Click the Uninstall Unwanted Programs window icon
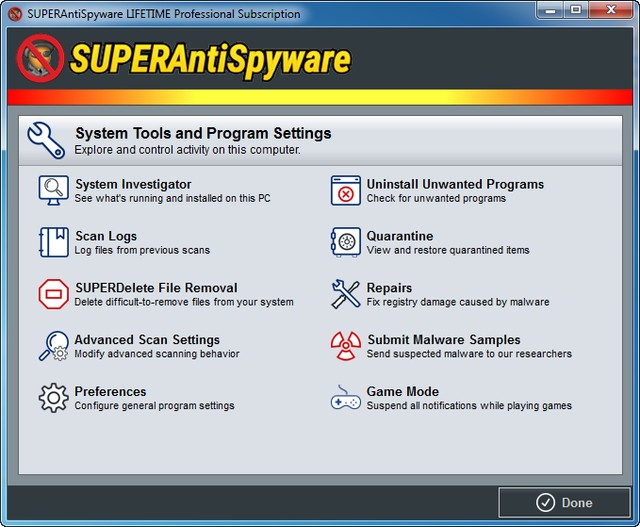 coord(345,190)
